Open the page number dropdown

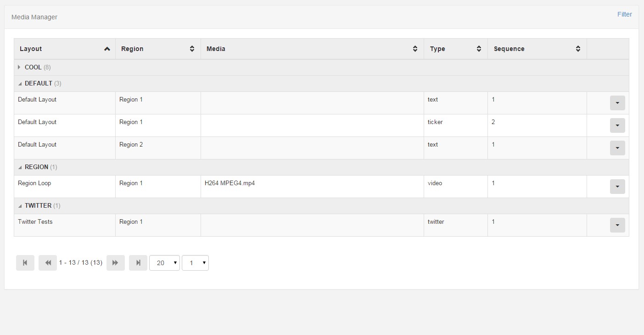[x=195, y=263]
